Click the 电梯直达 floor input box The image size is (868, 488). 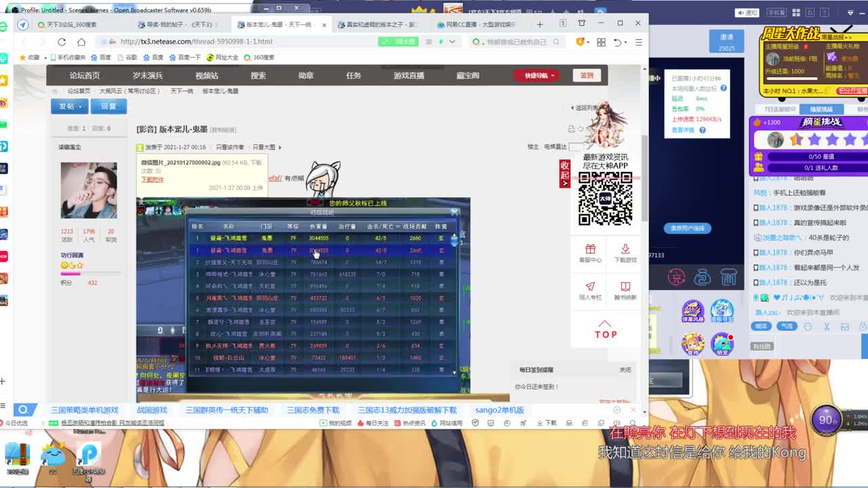576,147
